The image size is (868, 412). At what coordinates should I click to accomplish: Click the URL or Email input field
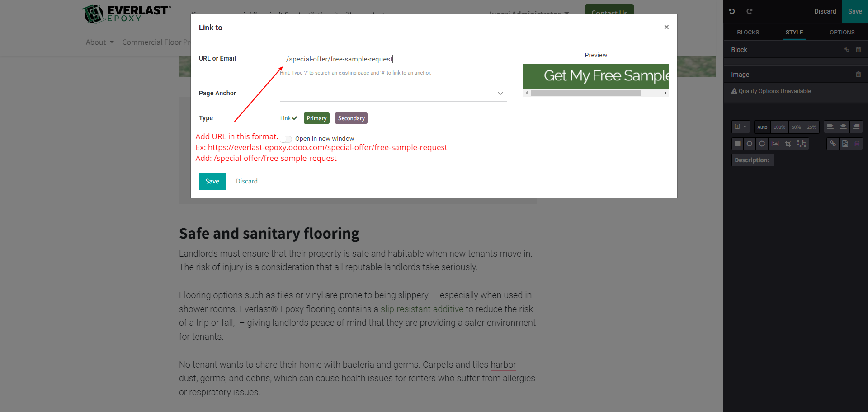coord(393,59)
